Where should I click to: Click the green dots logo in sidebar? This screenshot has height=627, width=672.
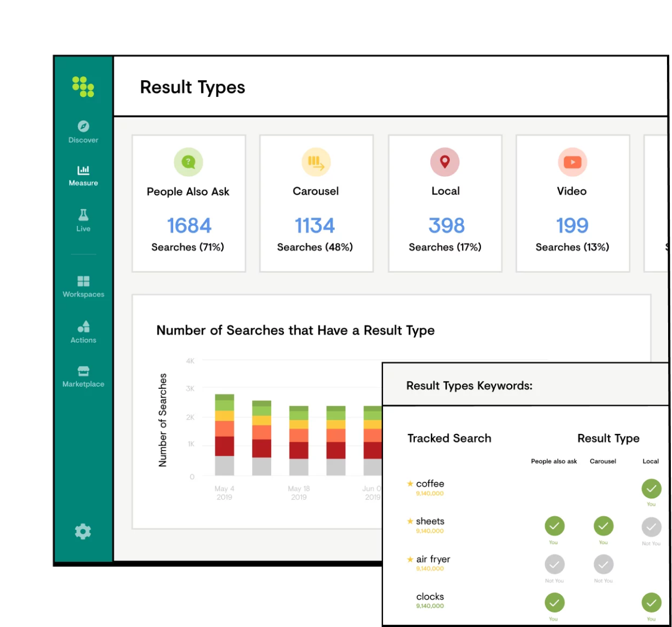[x=83, y=87]
